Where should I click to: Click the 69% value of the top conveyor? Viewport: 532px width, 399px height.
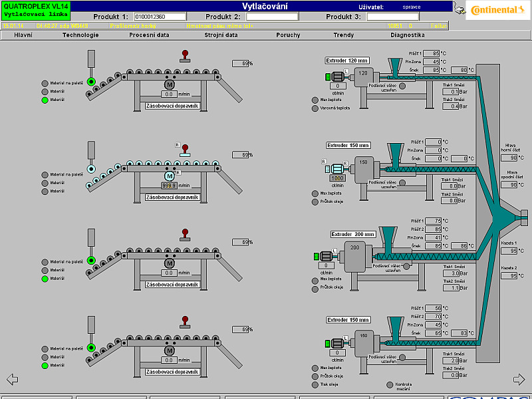(241, 63)
